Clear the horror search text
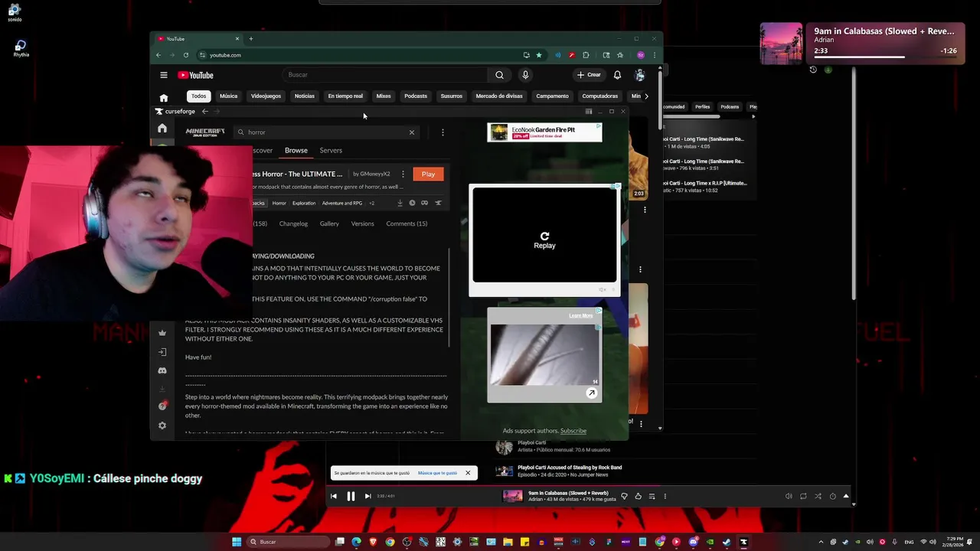Image resolution: width=980 pixels, height=551 pixels. [x=411, y=132]
